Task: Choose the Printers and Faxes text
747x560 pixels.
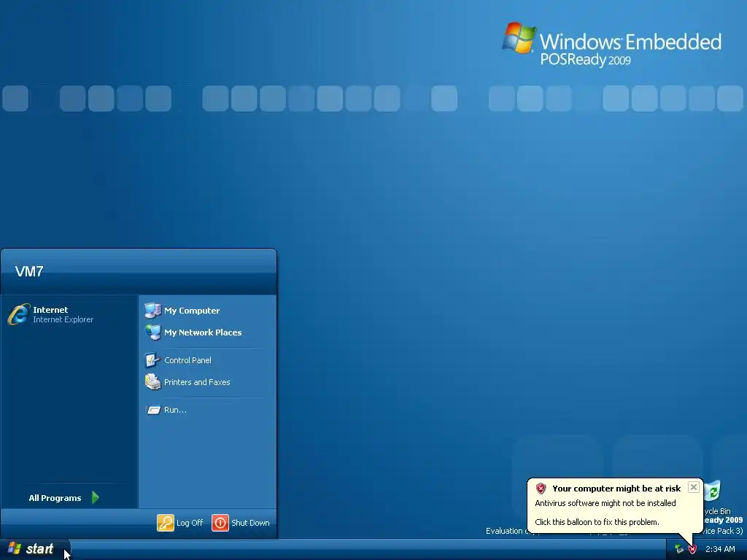Action: click(x=197, y=382)
